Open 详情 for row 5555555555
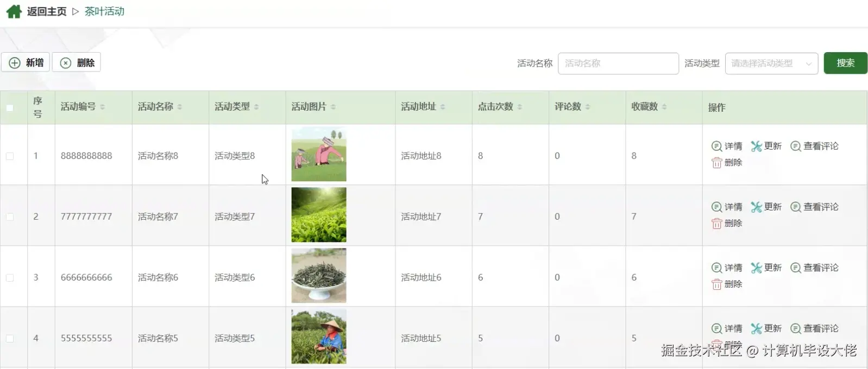This screenshot has width=868, height=369. pyautogui.click(x=727, y=328)
